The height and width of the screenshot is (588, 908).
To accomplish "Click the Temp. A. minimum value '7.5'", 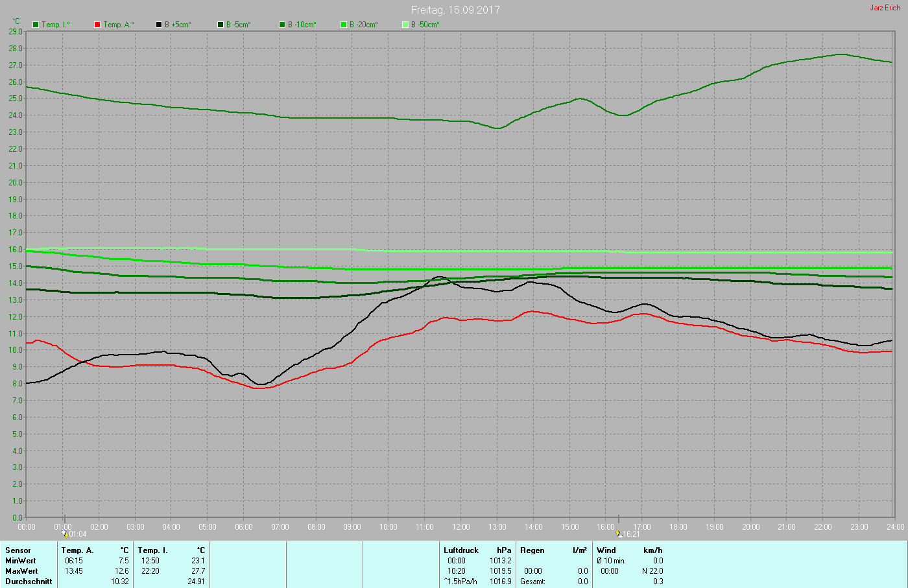I will coord(123,561).
